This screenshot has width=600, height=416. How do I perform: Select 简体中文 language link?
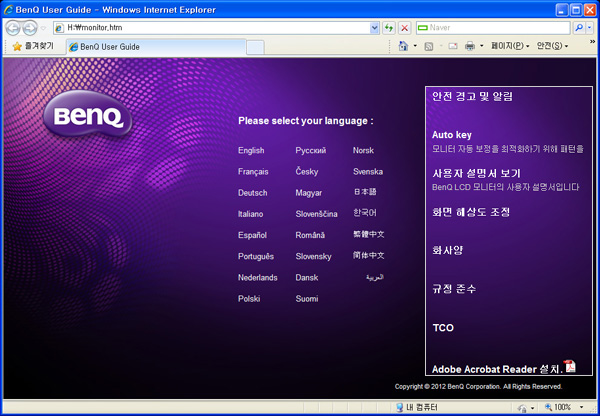(x=368, y=255)
